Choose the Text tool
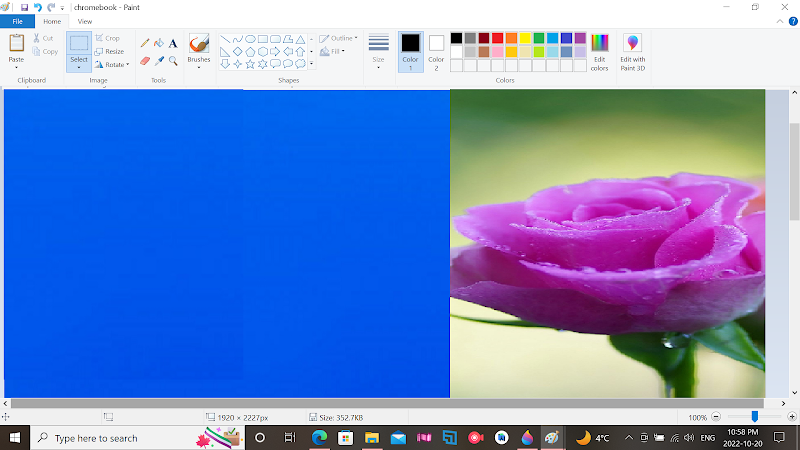Image resolution: width=800 pixels, height=450 pixels. click(x=173, y=43)
